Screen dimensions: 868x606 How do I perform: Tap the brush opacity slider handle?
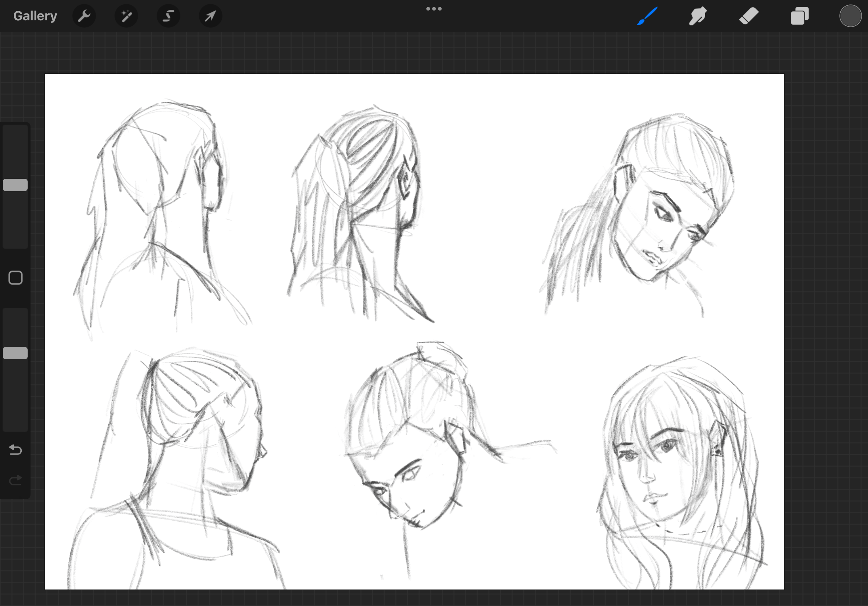coord(15,353)
